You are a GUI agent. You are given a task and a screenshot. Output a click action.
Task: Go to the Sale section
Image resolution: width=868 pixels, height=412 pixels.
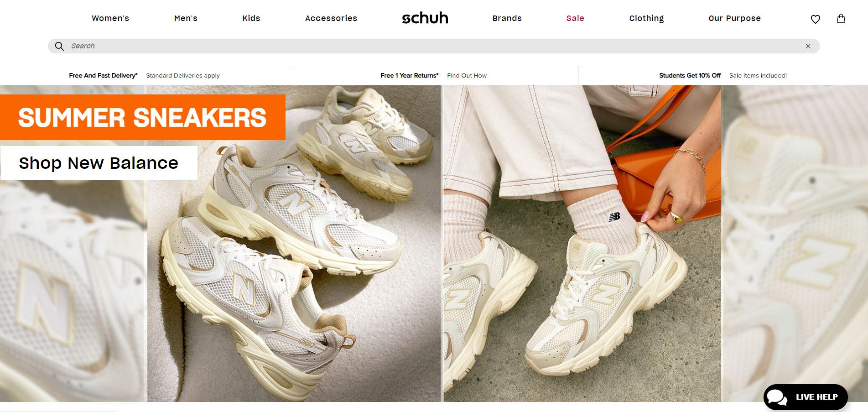coord(575,18)
